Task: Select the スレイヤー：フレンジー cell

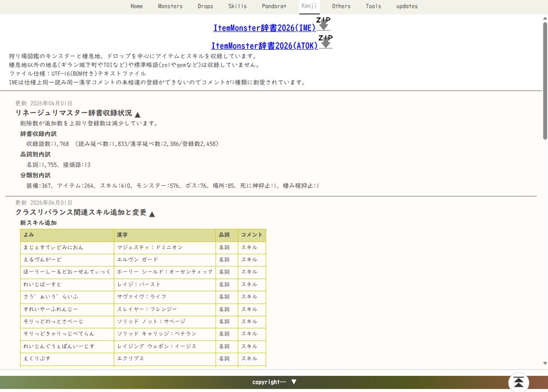Action: pos(165,309)
